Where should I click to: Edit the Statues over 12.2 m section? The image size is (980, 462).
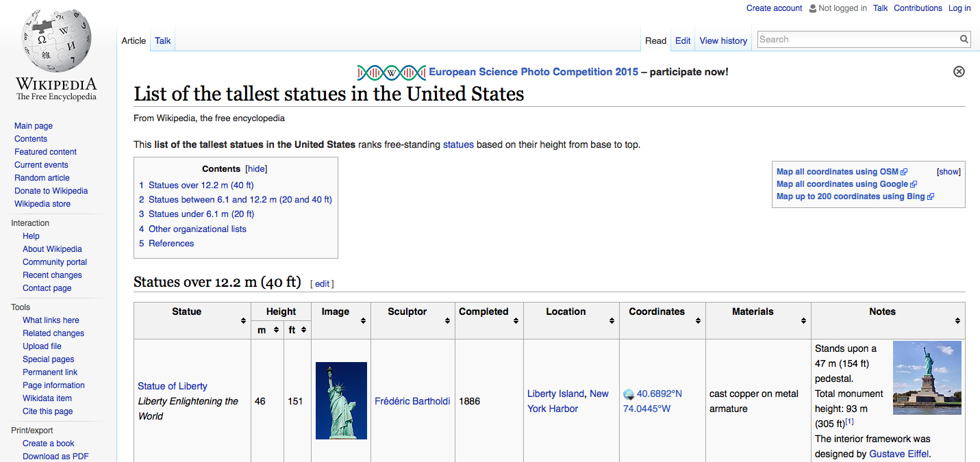tap(322, 284)
